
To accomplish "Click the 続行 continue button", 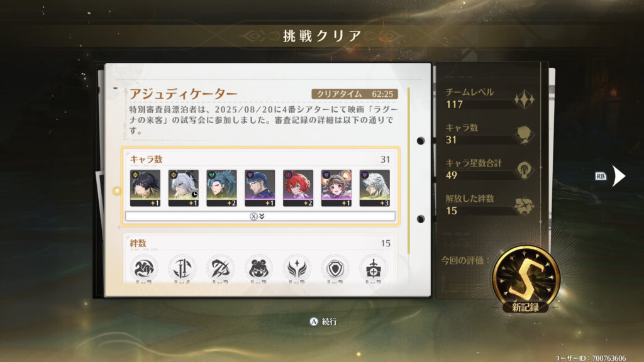I will (330, 322).
